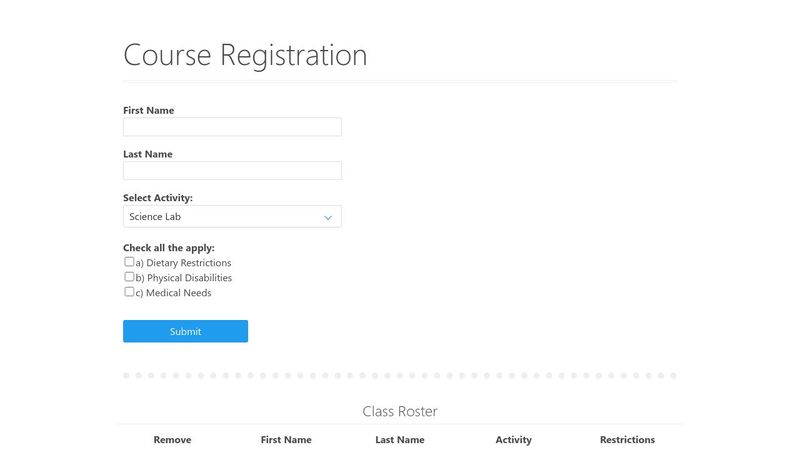Click the chevron arrow in the activity dropdown
Viewport: 800px width, 450px height.
point(328,217)
